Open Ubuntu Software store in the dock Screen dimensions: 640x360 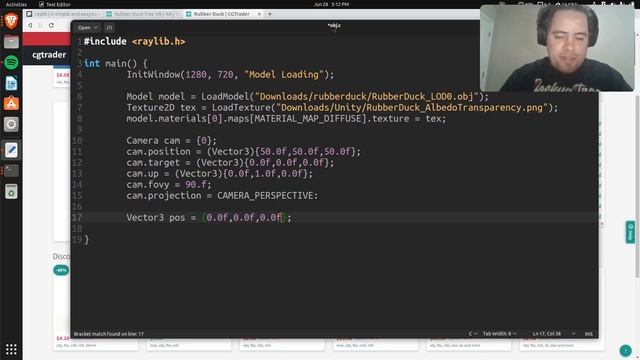pos(11,104)
